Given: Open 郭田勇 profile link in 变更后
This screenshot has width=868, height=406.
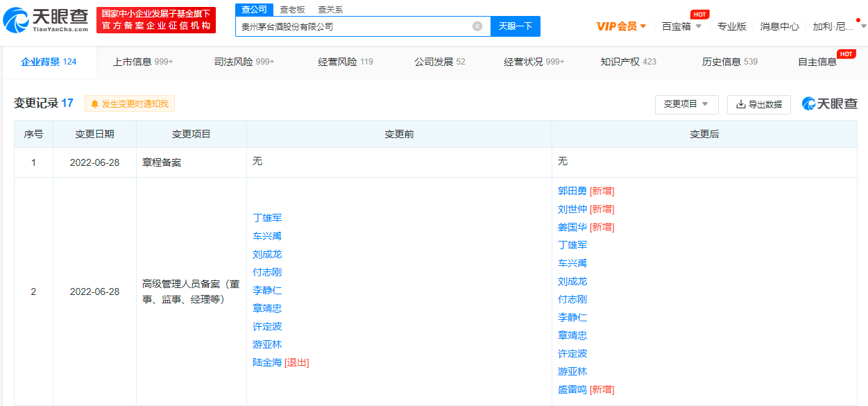Looking at the screenshot, I should pyautogui.click(x=572, y=191).
